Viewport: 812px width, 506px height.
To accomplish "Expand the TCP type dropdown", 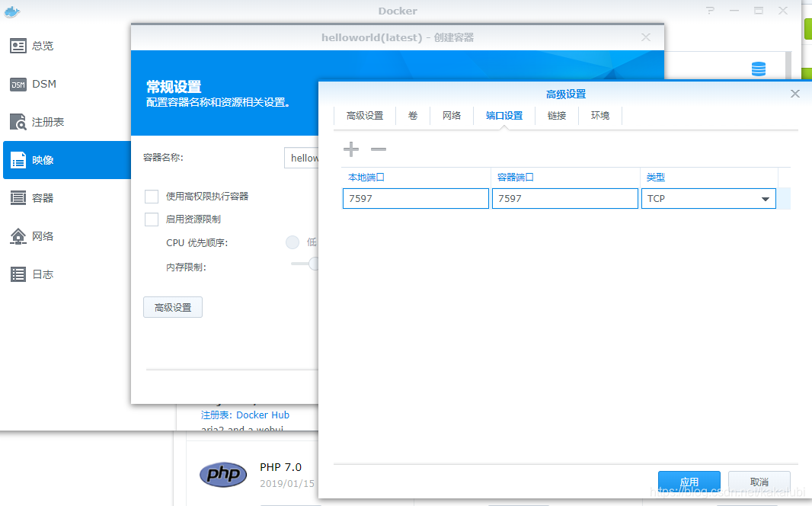I will tap(765, 199).
